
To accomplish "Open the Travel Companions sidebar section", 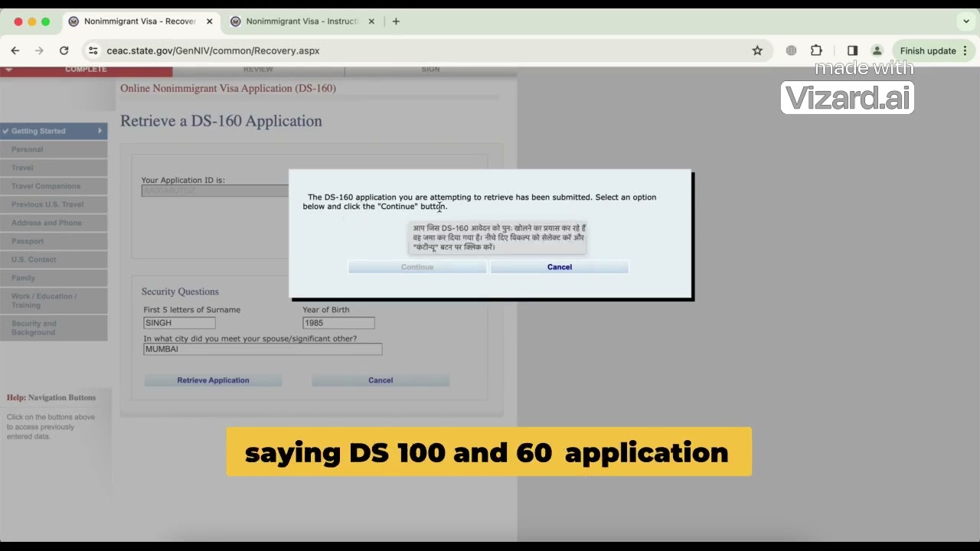I will point(54,186).
